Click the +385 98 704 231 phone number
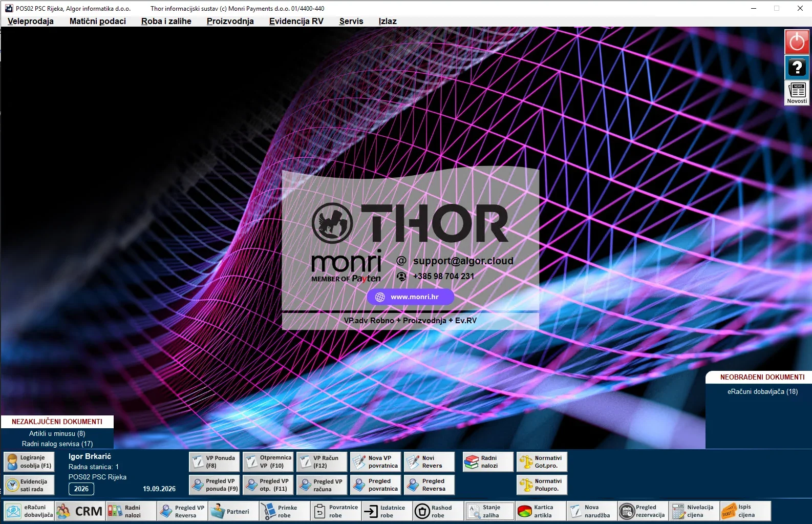 coord(444,276)
